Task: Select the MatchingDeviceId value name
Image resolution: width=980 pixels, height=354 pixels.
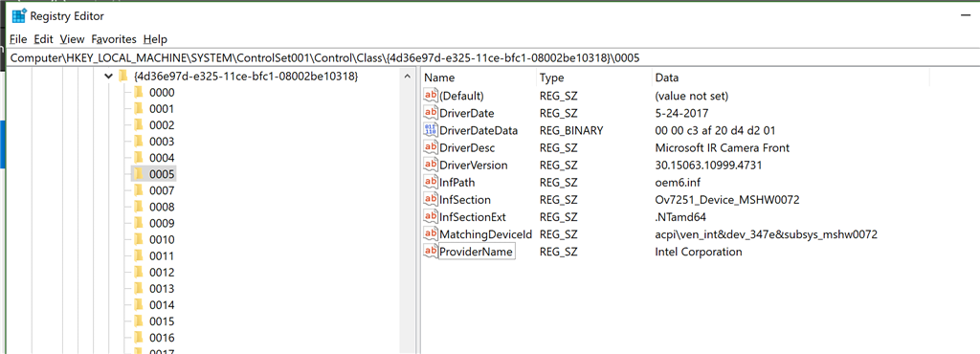Action: tap(485, 234)
